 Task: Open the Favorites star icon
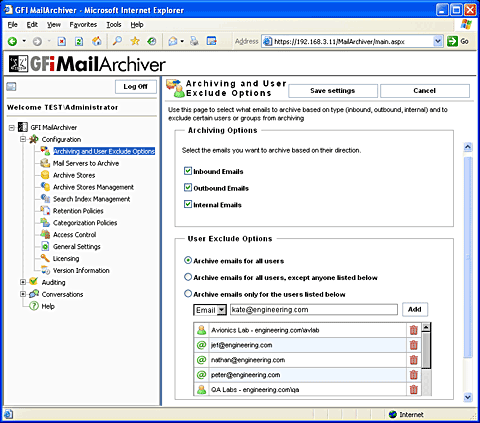pos(135,41)
